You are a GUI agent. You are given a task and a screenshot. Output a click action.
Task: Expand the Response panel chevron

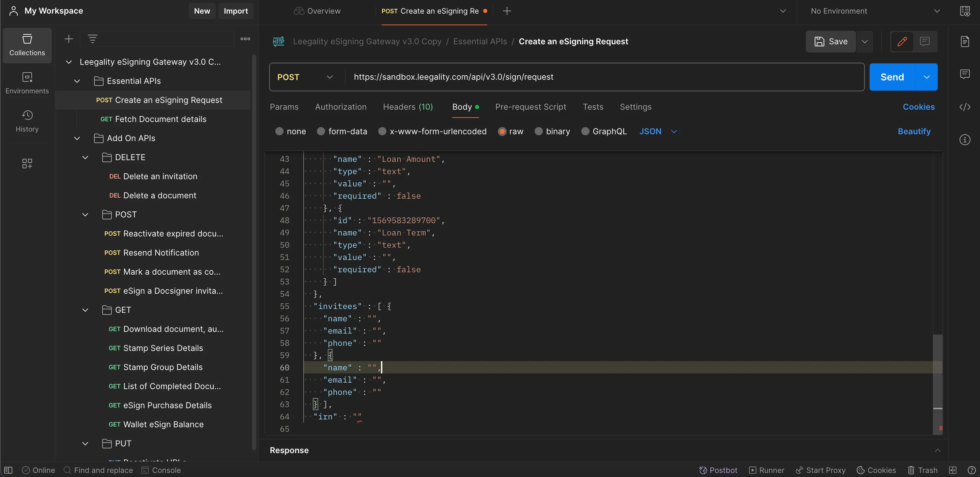click(x=937, y=450)
